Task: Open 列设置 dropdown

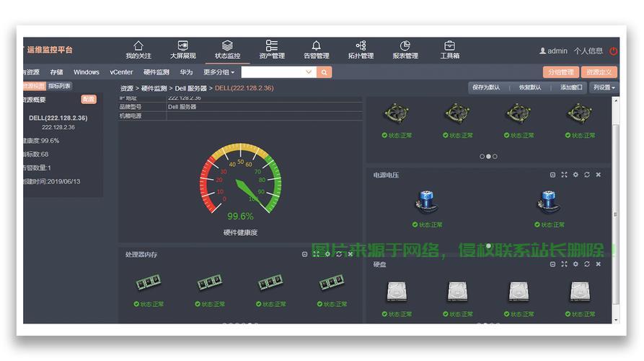Action: click(604, 87)
